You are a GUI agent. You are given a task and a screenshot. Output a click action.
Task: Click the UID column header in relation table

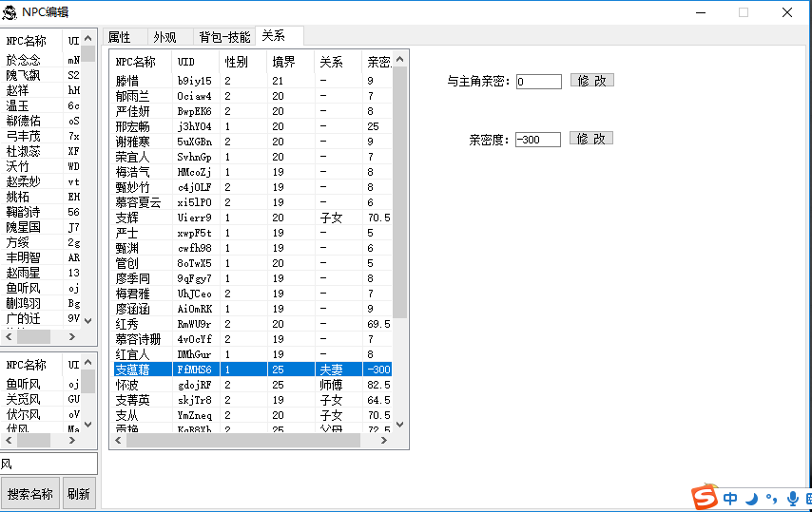(196, 62)
